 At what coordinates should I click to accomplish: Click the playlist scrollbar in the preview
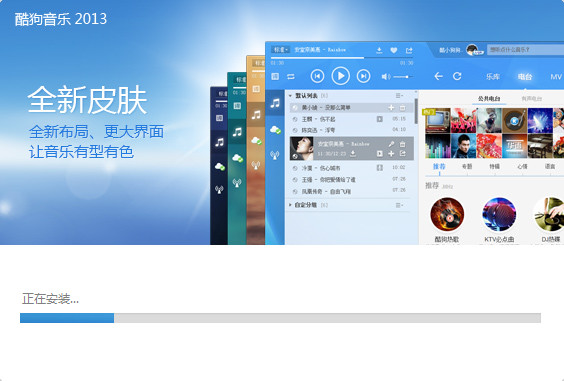click(x=416, y=111)
